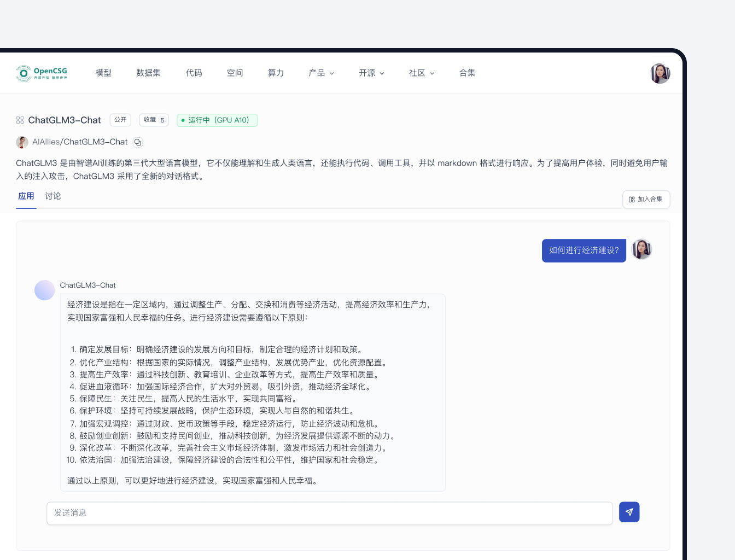
Task: Click the 运行中 GPU A10 status badge
Action: point(217,120)
